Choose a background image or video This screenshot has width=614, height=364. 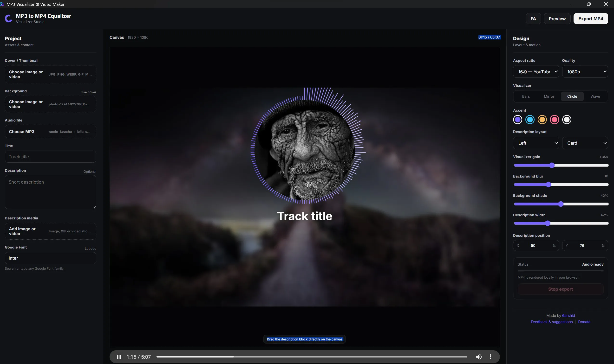pyautogui.click(x=50, y=104)
